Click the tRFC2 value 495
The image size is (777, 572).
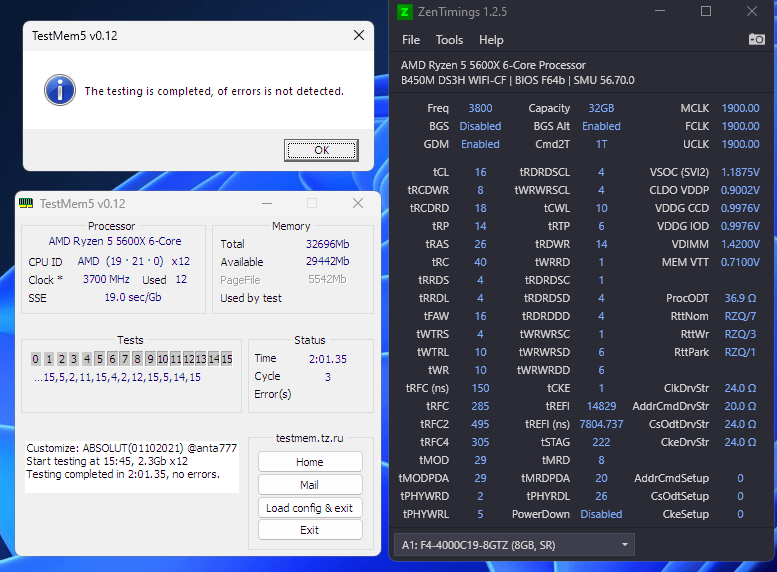coord(480,424)
